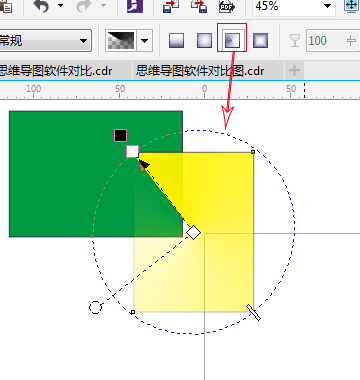Click the node transparency glass icon
The width and height of the screenshot is (360, 380).
point(295,41)
